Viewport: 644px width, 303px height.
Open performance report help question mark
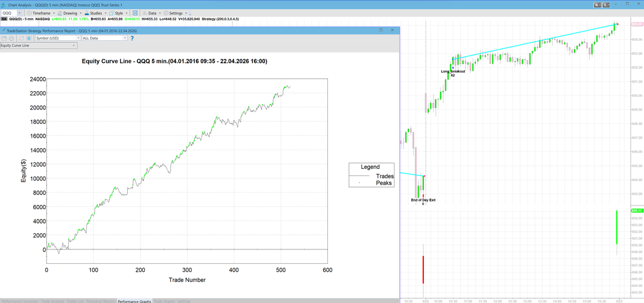pyautogui.click(x=132, y=38)
